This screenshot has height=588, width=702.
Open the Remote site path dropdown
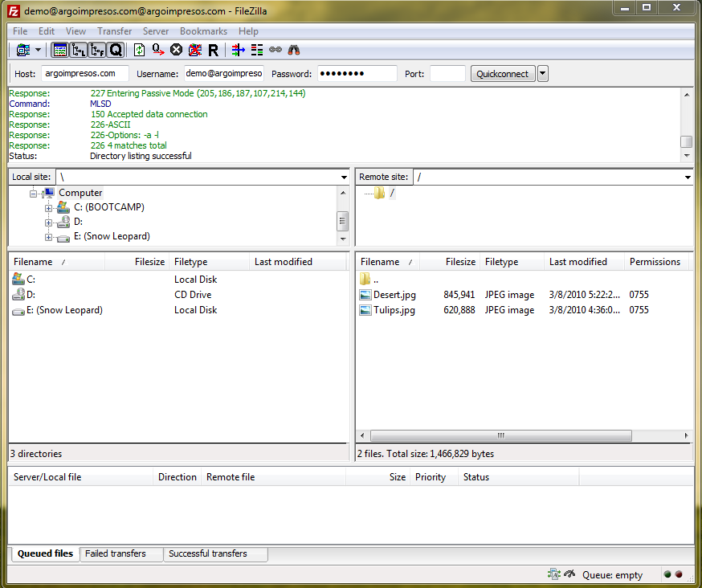pyautogui.click(x=688, y=178)
